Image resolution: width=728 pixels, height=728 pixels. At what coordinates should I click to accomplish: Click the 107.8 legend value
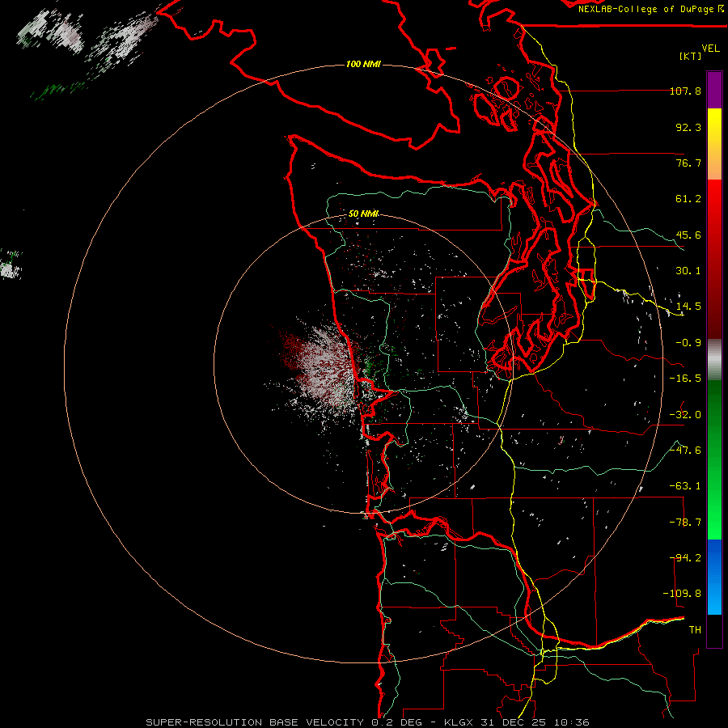tap(685, 91)
